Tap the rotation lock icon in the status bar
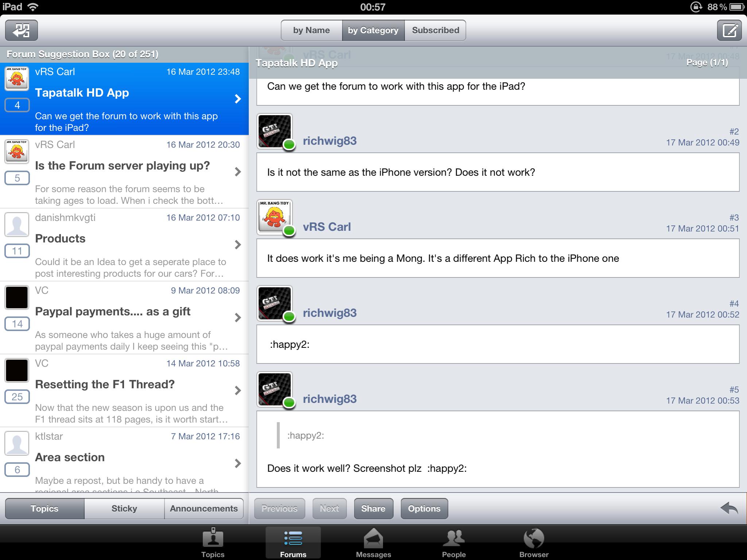 click(696, 7)
